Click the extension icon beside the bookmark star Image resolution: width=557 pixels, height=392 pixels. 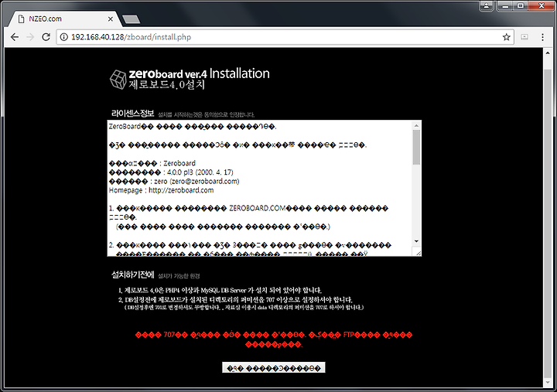click(x=525, y=37)
